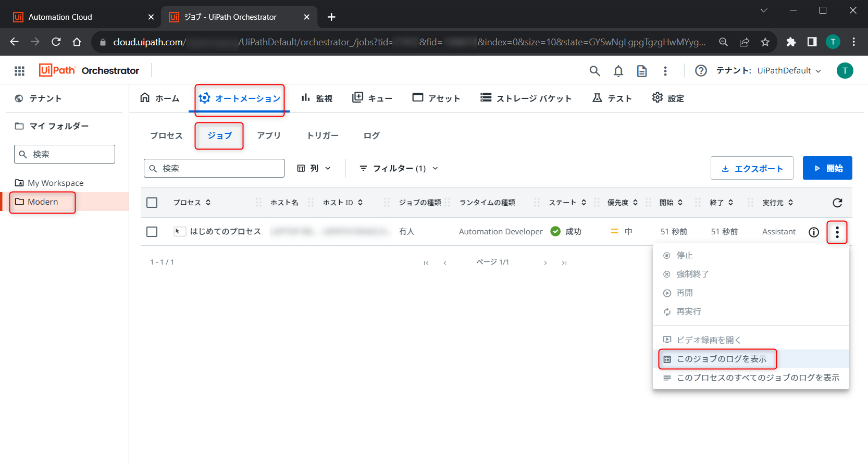The width and height of the screenshot is (868, 464).
Task: Sort by ステート column
Action: (568, 203)
